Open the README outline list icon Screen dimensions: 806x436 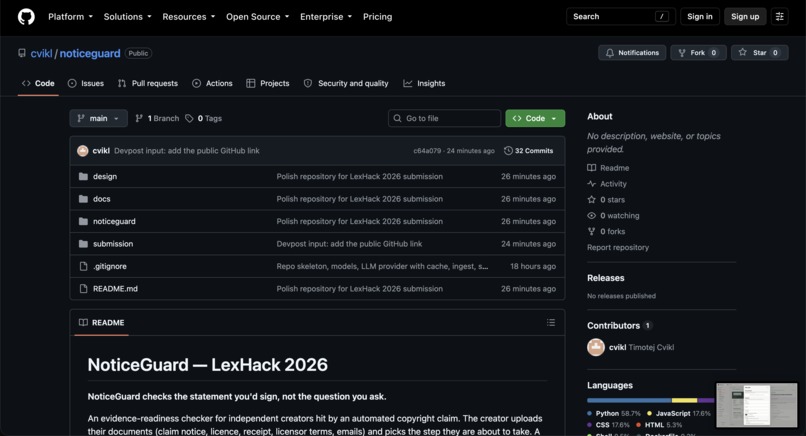[x=551, y=322]
